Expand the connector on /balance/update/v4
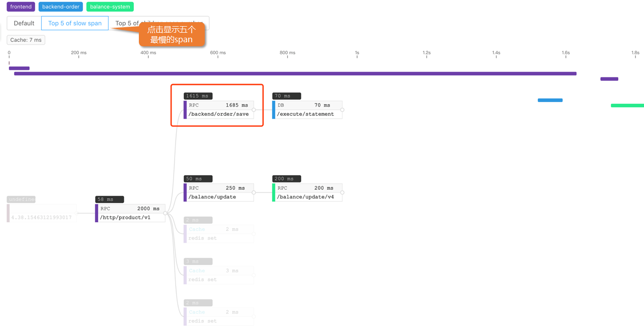 pyautogui.click(x=343, y=192)
